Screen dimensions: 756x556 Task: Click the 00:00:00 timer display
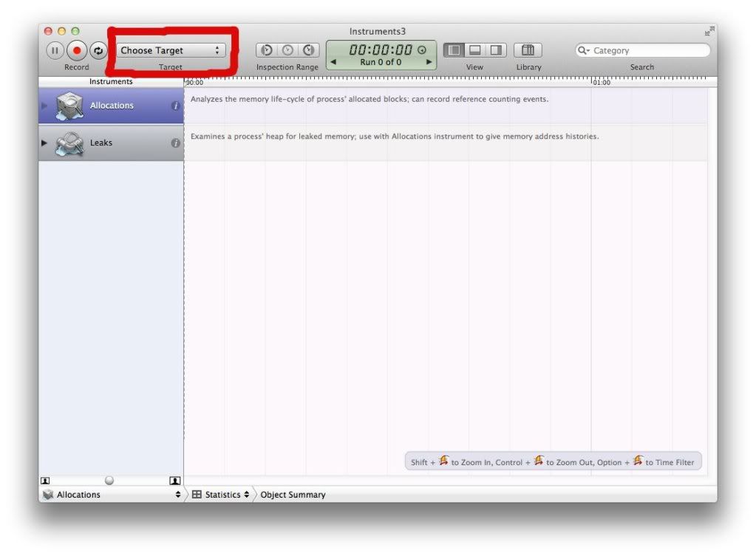click(381, 49)
